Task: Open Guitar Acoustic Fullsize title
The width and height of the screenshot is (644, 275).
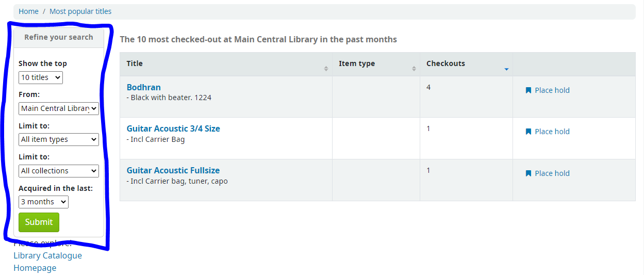Action: (x=173, y=170)
